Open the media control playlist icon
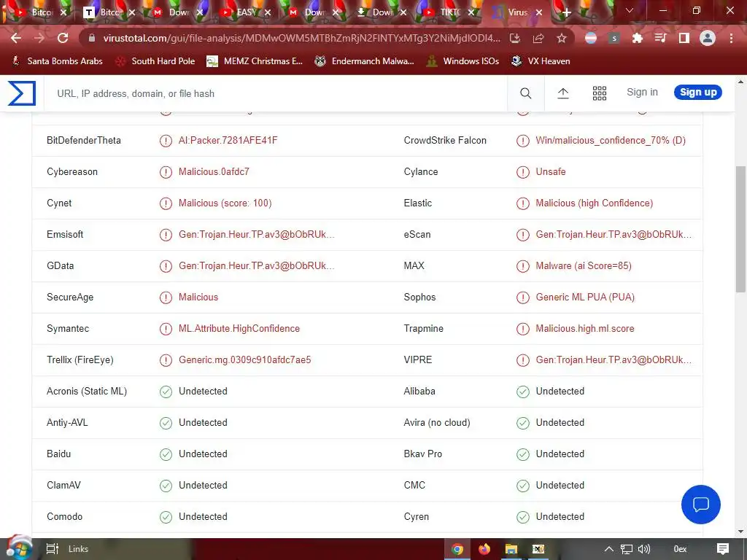747x560 pixels. [x=660, y=38]
